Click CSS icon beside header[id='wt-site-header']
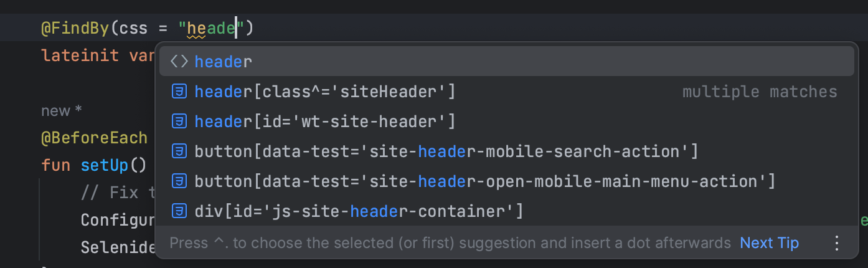 pos(179,122)
